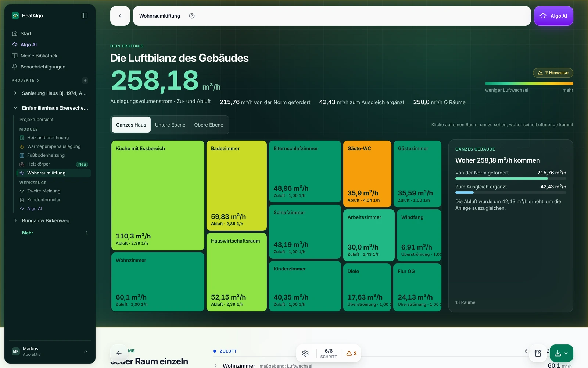
Task: Select the Ganzes Haus tab
Action: (x=131, y=125)
